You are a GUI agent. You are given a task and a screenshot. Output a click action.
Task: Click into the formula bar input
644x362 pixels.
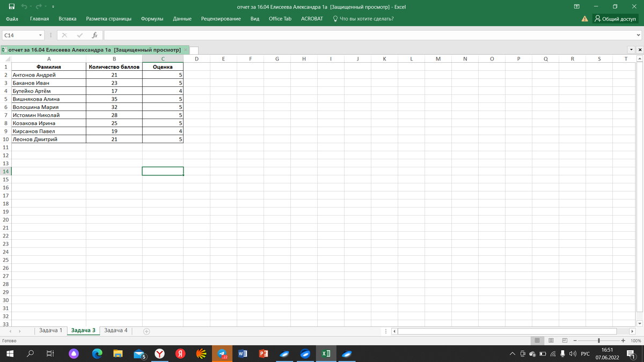(369, 35)
